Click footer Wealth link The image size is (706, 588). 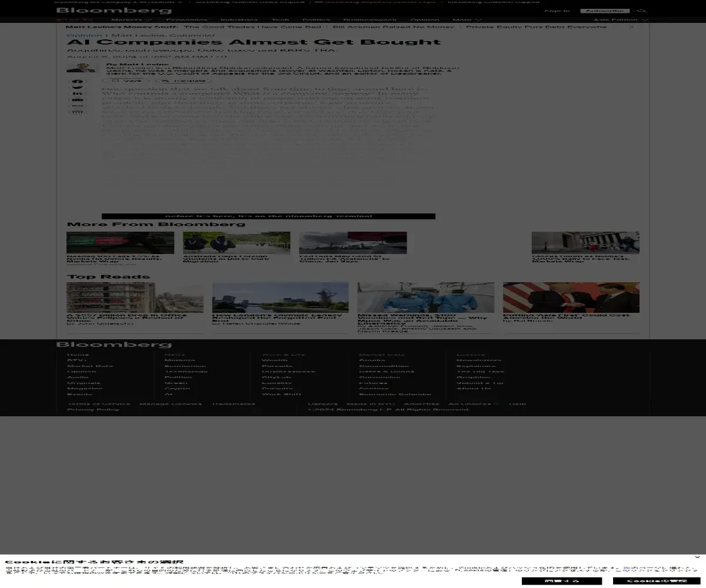tap(275, 360)
